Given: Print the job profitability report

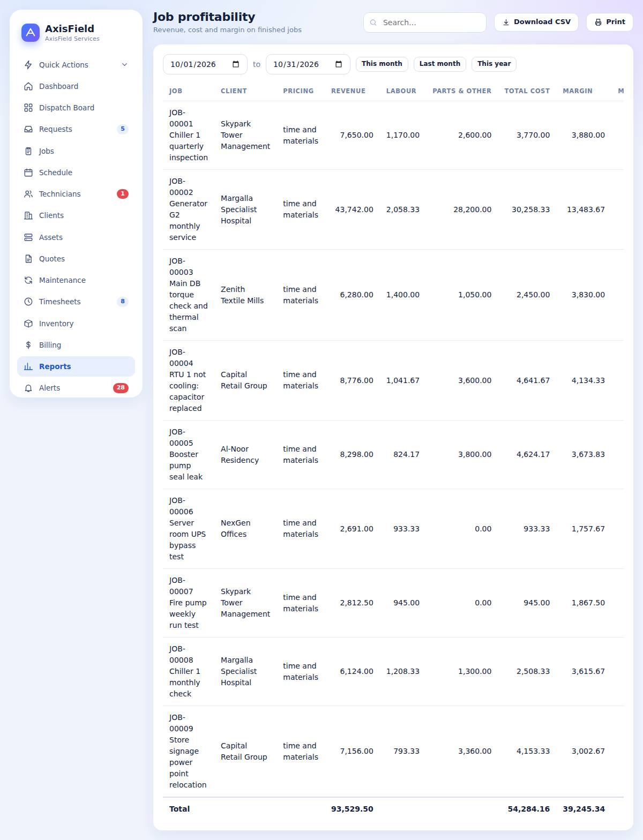Looking at the screenshot, I should coord(610,22).
